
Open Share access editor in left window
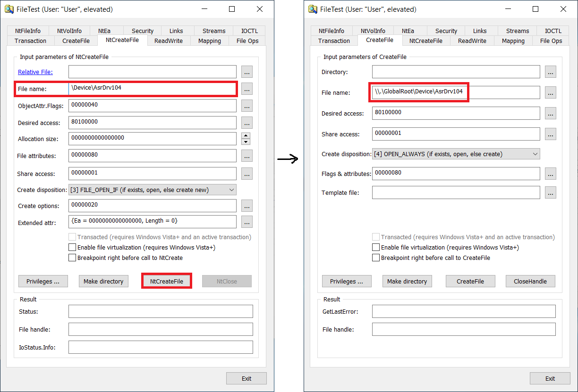tap(247, 174)
